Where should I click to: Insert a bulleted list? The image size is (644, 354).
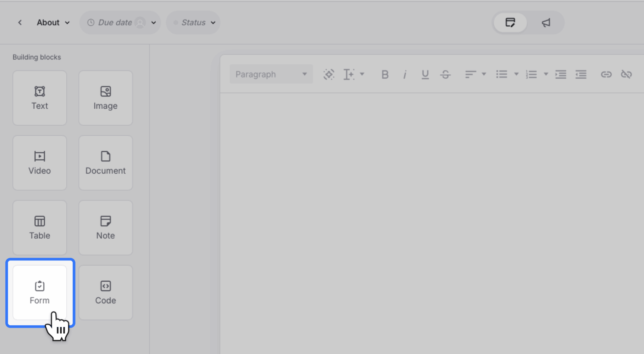[x=502, y=74]
